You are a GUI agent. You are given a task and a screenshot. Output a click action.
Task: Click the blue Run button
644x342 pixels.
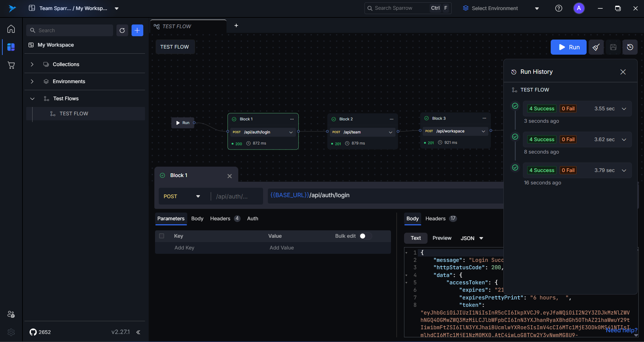(x=568, y=47)
